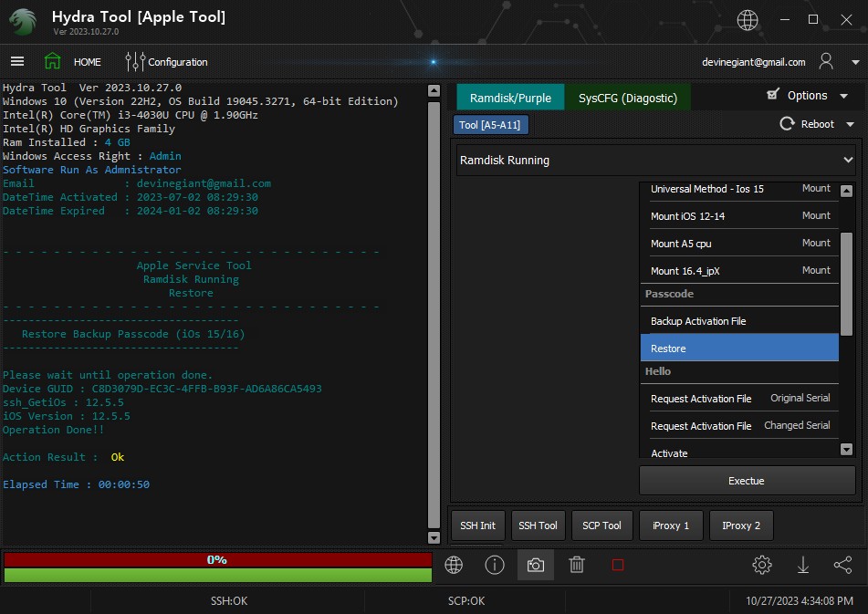This screenshot has width=868, height=614.
Task: Open the Ramdisk Running combo box
Action: (655, 161)
